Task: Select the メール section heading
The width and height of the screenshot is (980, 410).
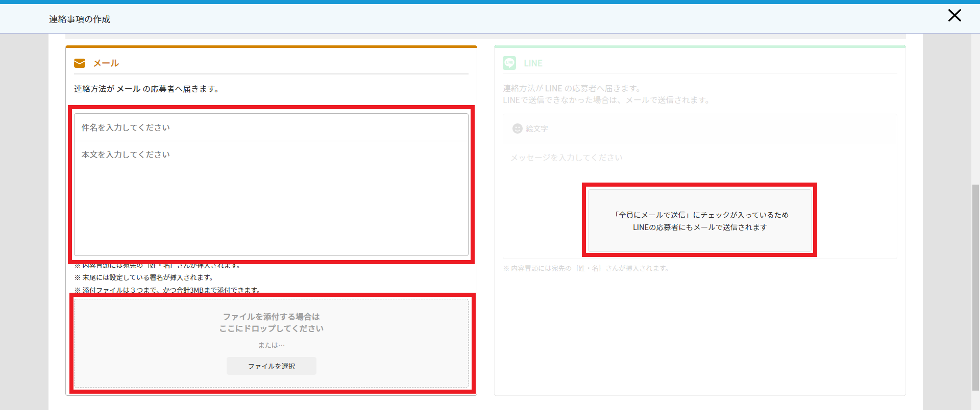Action: [106, 63]
